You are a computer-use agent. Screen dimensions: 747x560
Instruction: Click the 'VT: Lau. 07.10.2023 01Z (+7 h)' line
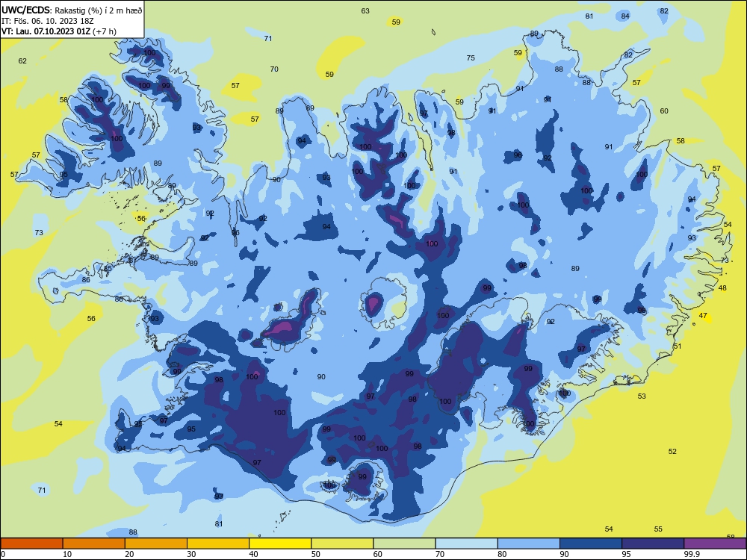click(58, 31)
